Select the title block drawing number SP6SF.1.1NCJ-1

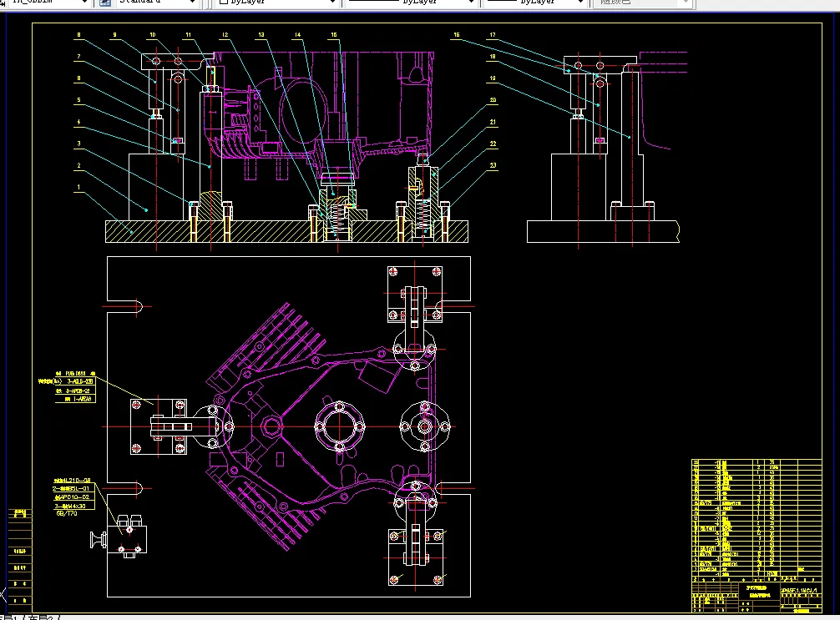[799, 591]
